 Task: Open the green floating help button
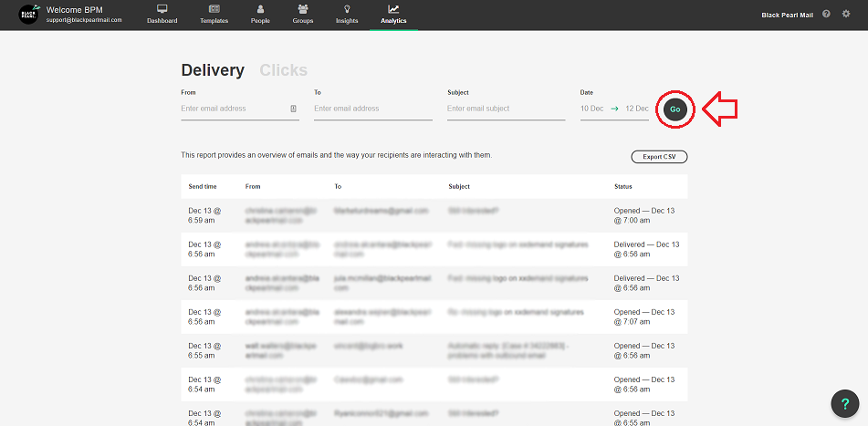coord(845,403)
